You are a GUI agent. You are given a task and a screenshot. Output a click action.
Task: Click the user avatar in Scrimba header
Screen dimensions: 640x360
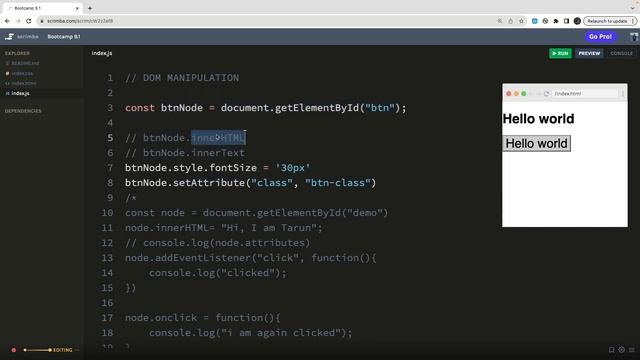coord(634,37)
